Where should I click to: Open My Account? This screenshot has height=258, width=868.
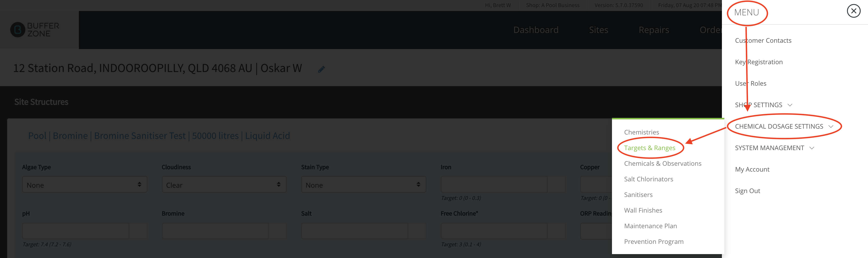pos(752,169)
